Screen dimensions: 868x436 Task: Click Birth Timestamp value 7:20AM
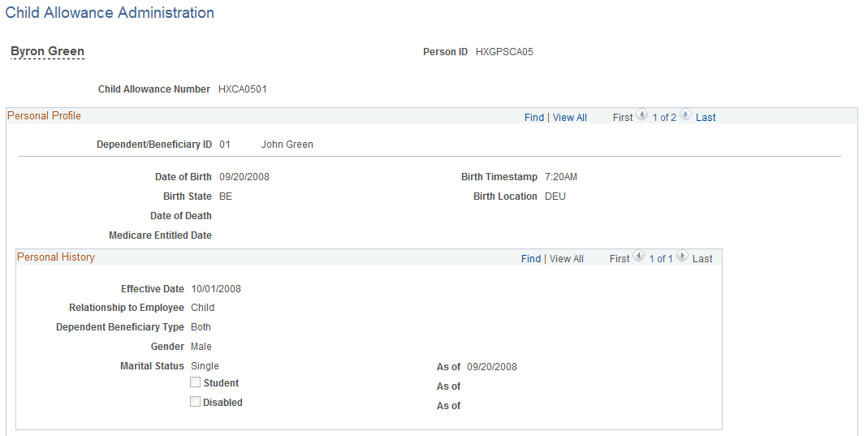[561, 177]
